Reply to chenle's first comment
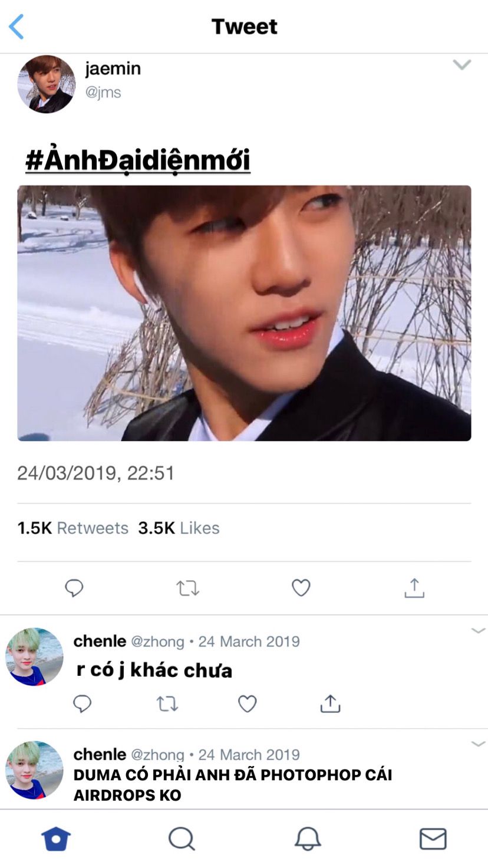The width and height of the screenshot is (488, 868). (x=82, y=703)
